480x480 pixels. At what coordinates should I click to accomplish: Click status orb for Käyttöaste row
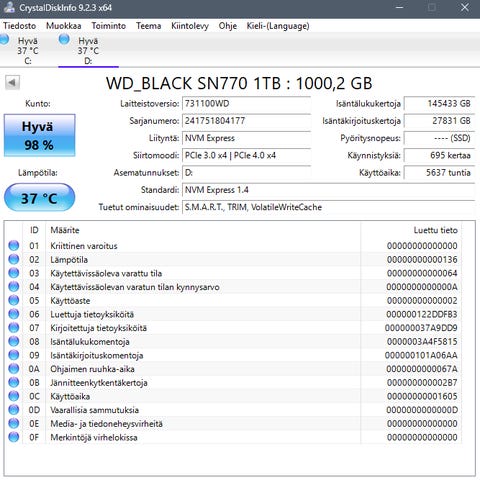coord(14,300)
